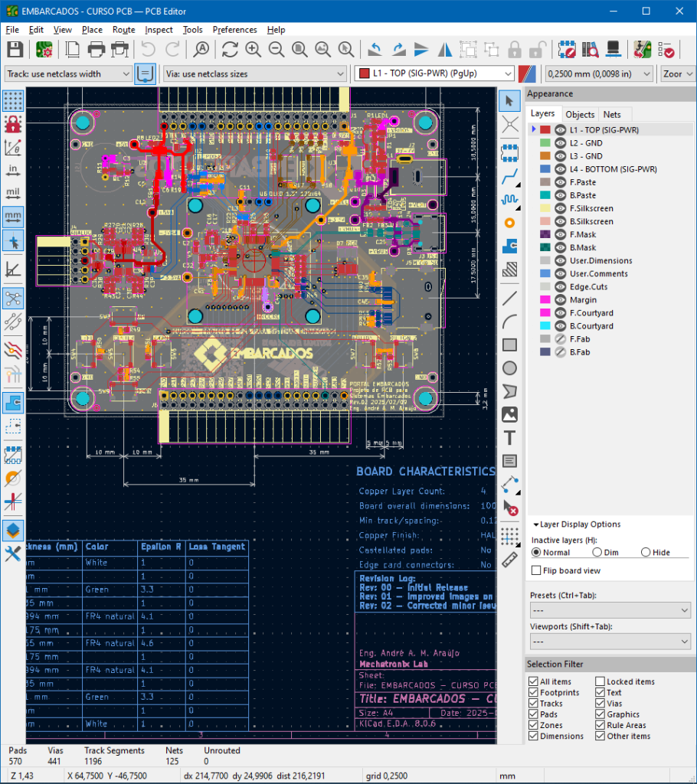Uncheck the Footprints selection filter
Screen dimensions: 697x784
tap(533, 692)
